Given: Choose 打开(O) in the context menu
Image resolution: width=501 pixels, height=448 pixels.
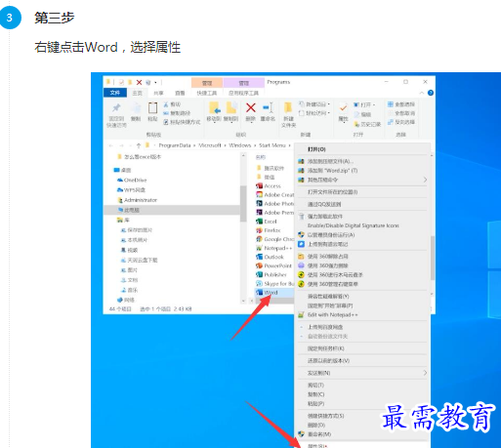Looking at the screenshot, I should 362,149.
